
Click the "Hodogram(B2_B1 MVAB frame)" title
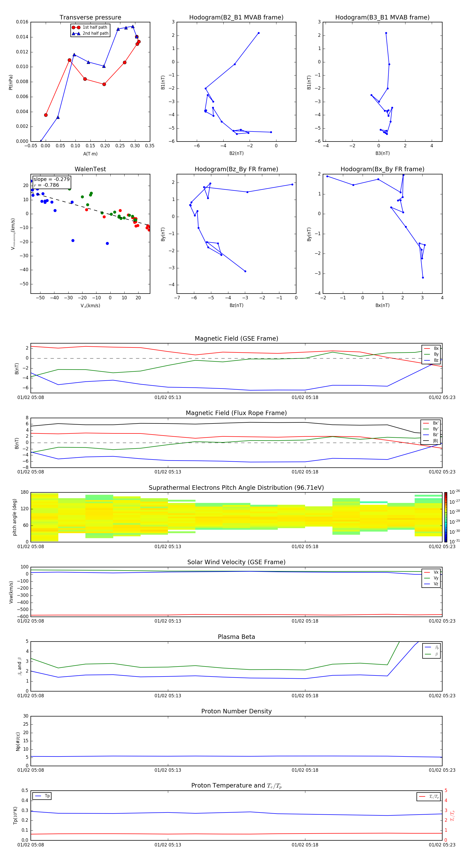236,18
